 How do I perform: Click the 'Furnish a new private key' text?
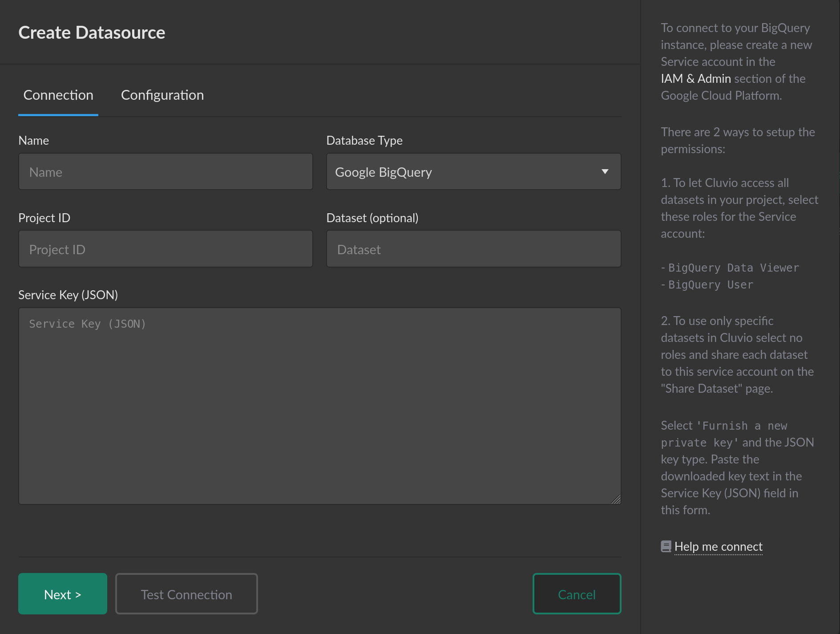[724, 434]
